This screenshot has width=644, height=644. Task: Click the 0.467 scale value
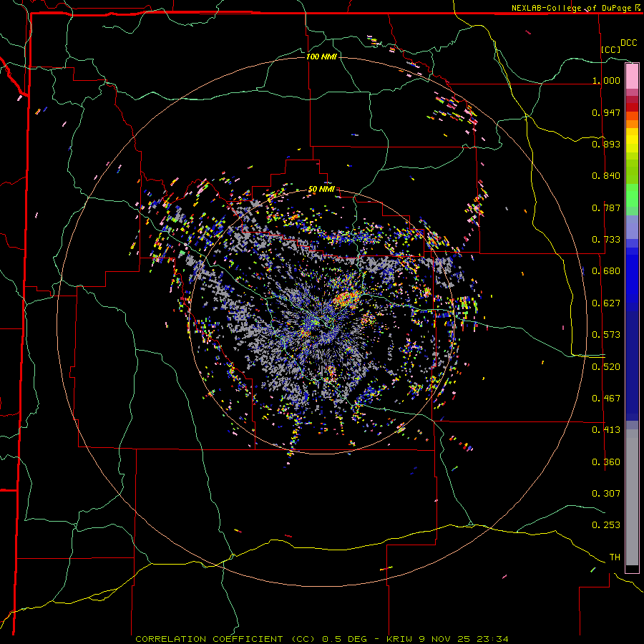pos(606,399)
